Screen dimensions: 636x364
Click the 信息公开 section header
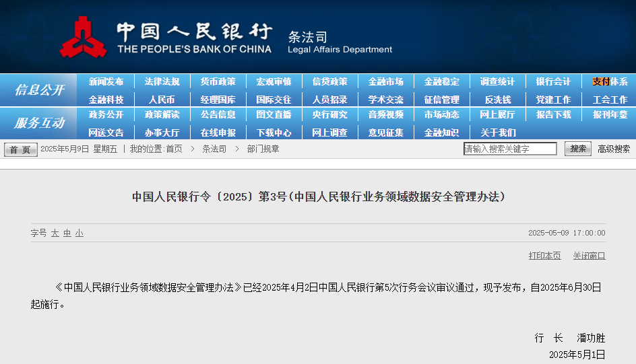tap(39, 90)
